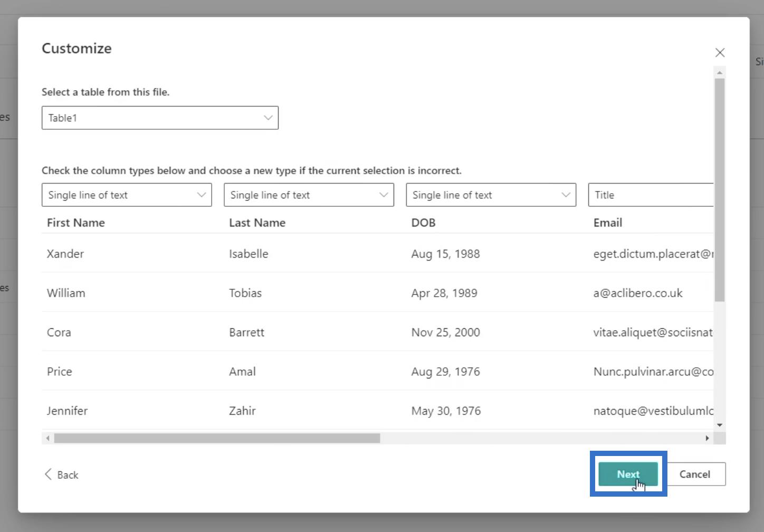Image resolution: width=764 pixels, height=532 pixels.
Task: Click the Customize dialog title
Action: tap(77, 48)
